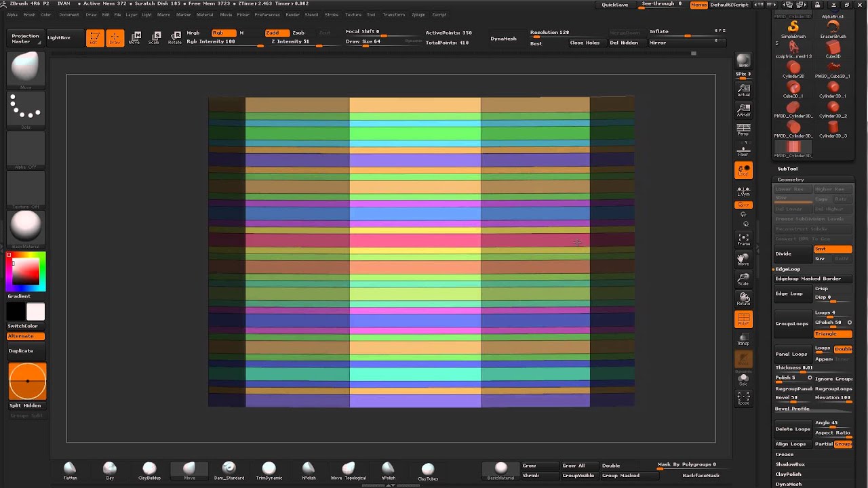Select the Move transform button in top shelf
This screenshot has width=868, height=488.
(x=135, y=38)
